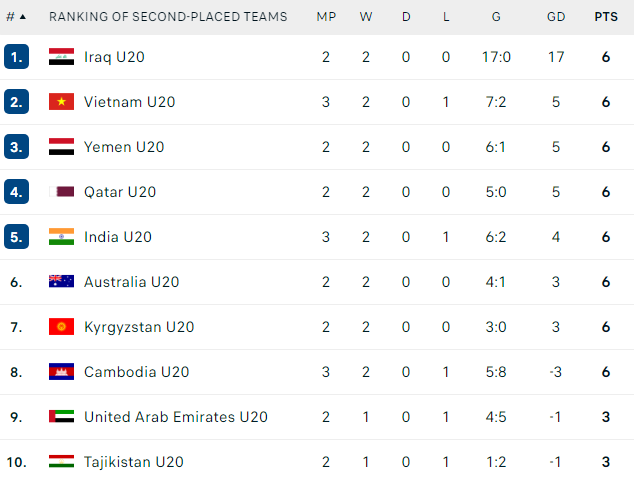Click the Tajikistan flag icon
This screenshot has width=634, height=482.
click(61, 461)
